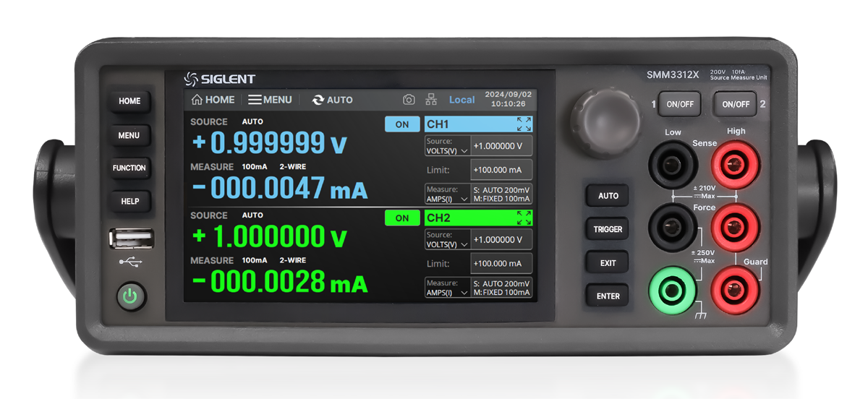The width and height of the screenshot is (868, 399).
Task: Click the Siglent logo on screen
Action: coord(219,79)
